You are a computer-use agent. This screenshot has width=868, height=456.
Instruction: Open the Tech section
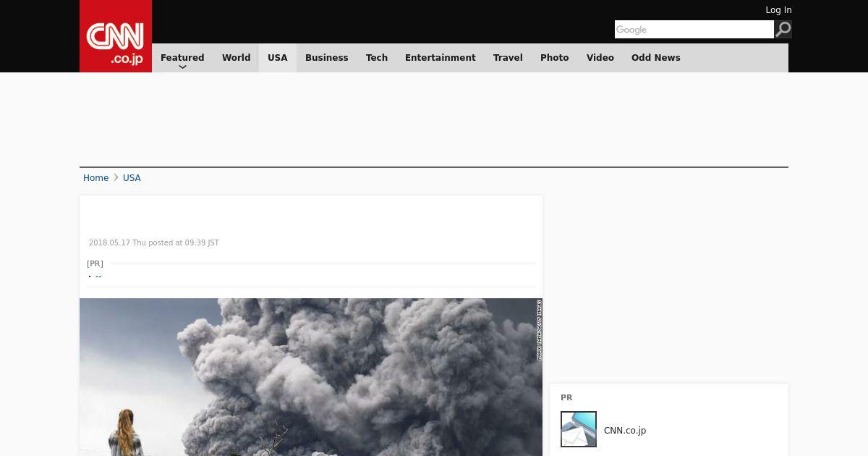coord(377,58)
